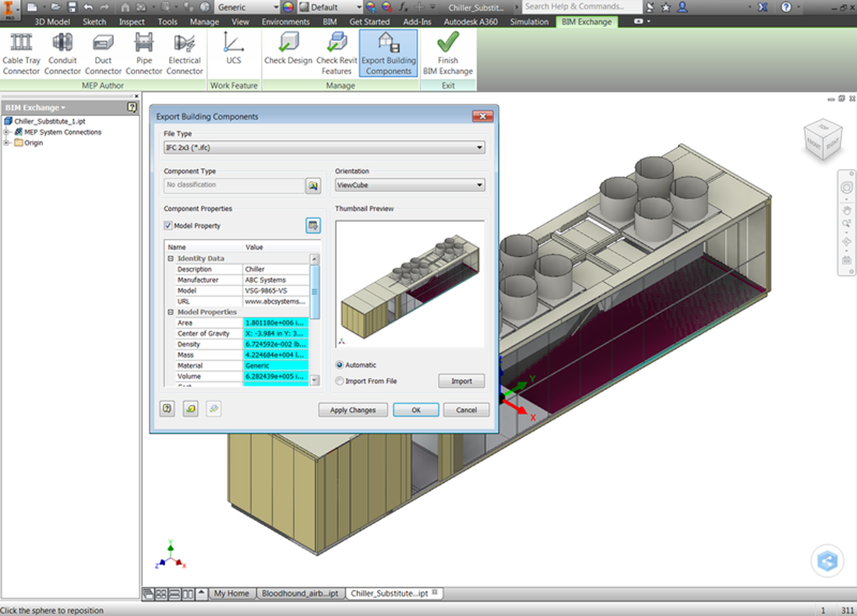Select the Automatic thumbnail radio button
Image resolution: width=857 pixels, height=616 pixels.
coord(339,364)
